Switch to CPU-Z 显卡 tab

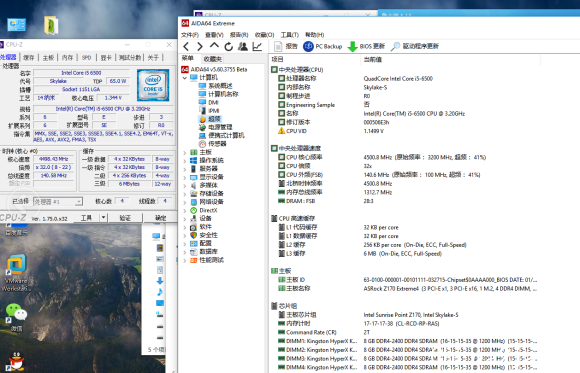point(106,57)
